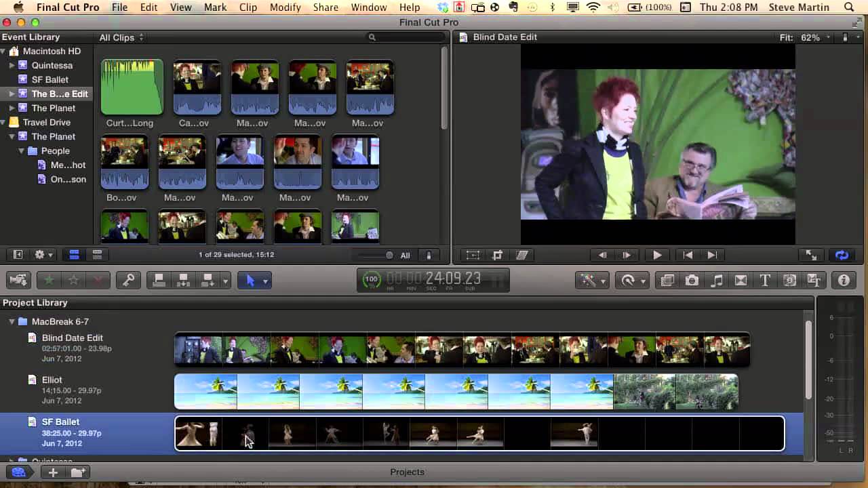Select the Blind Date Edit project
The height and width of the screenshot is (488, 868).
point(72,338)
